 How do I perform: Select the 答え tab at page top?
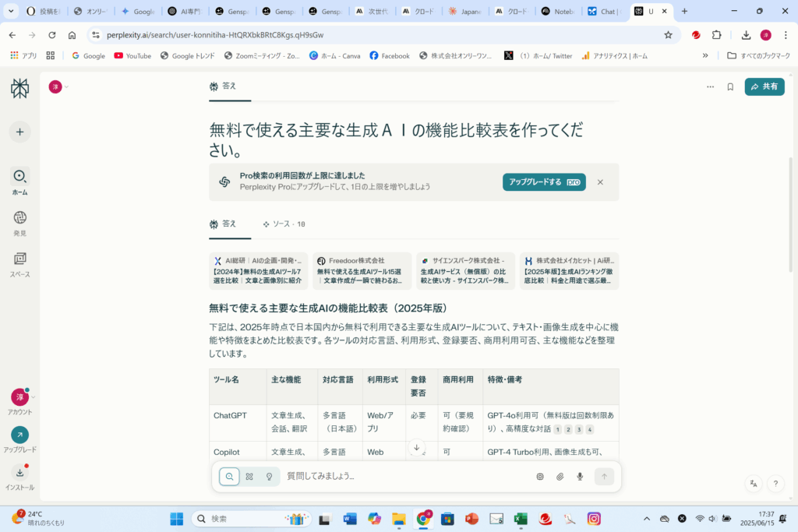point(224,86)
